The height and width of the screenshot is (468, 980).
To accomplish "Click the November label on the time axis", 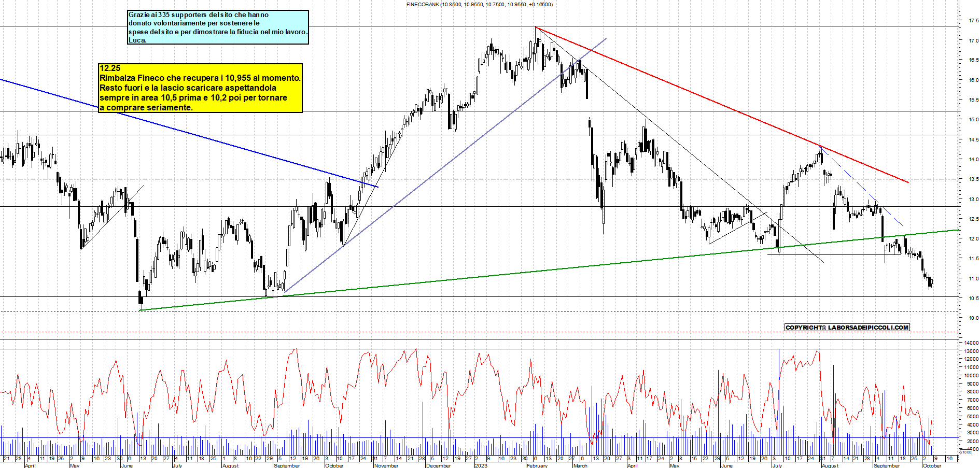I will 386,465.
